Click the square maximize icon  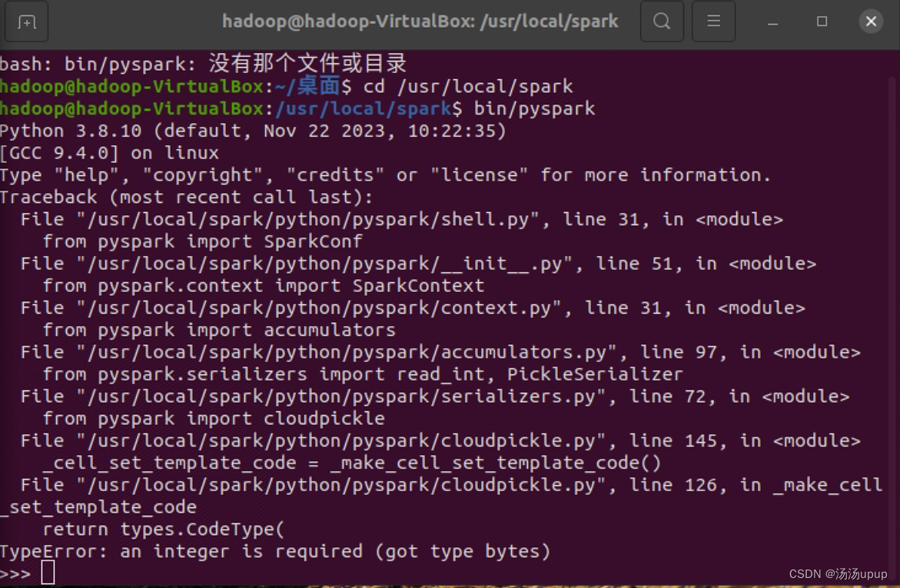point(822,22)
